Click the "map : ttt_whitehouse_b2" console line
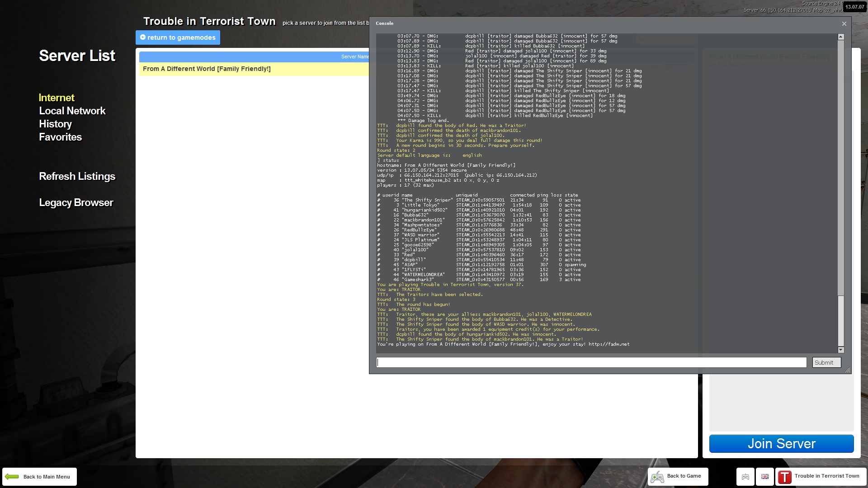The width and height of the screenshot is (868, 488). [x=438, y=180]
